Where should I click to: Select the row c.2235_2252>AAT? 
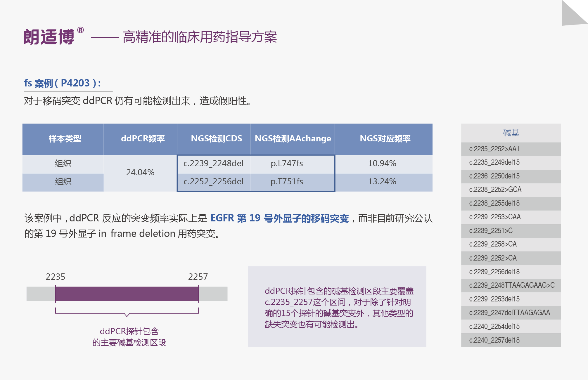511,149
